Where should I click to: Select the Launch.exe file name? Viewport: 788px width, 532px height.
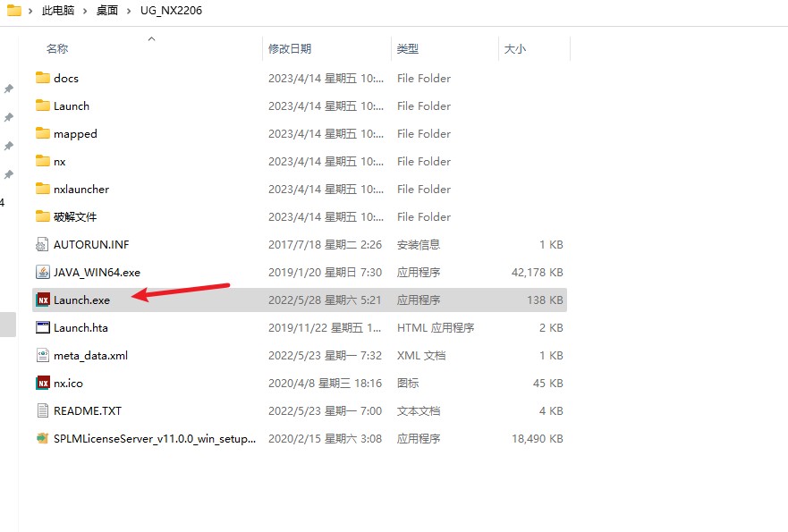click(81, 300)
